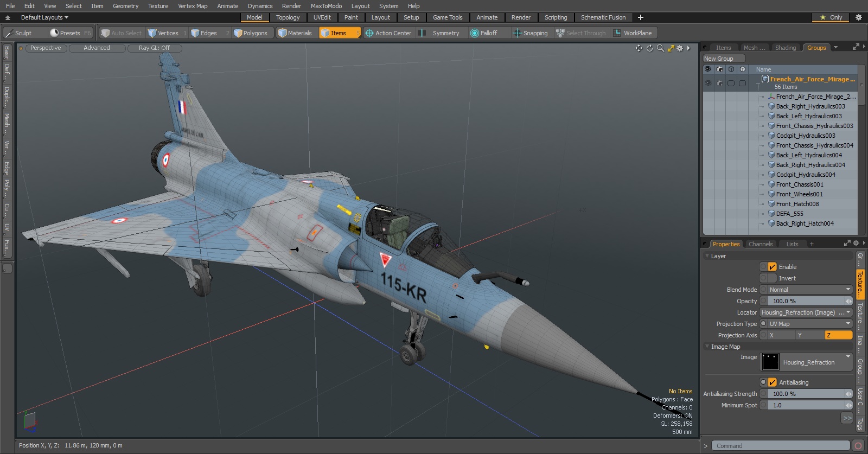Viewport: 868px width, 454px height.
Task: Collapse the Image Map section
Action: [707, 347]
